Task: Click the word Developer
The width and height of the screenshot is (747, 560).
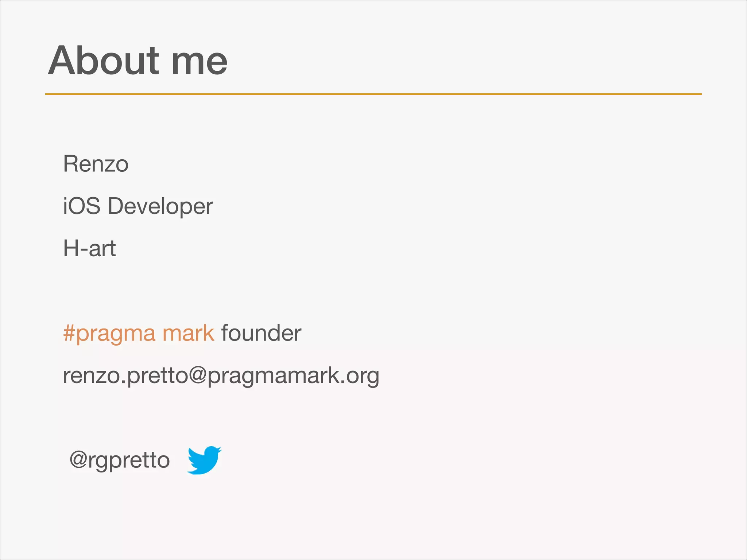Action: pyautogui.click(x=160, y=207)
